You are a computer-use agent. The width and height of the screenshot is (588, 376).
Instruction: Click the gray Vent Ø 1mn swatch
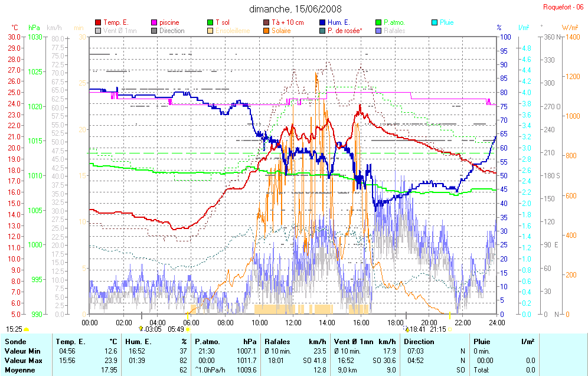point(98,31)
